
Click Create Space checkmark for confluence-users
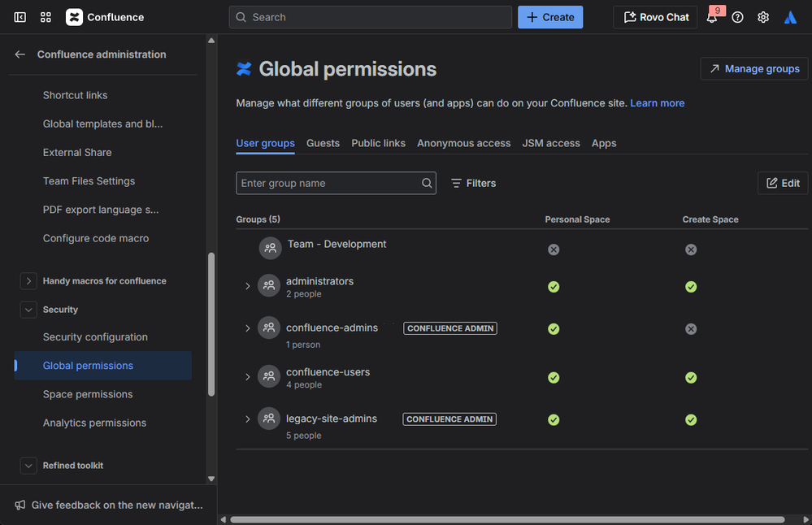pos(691,377)
